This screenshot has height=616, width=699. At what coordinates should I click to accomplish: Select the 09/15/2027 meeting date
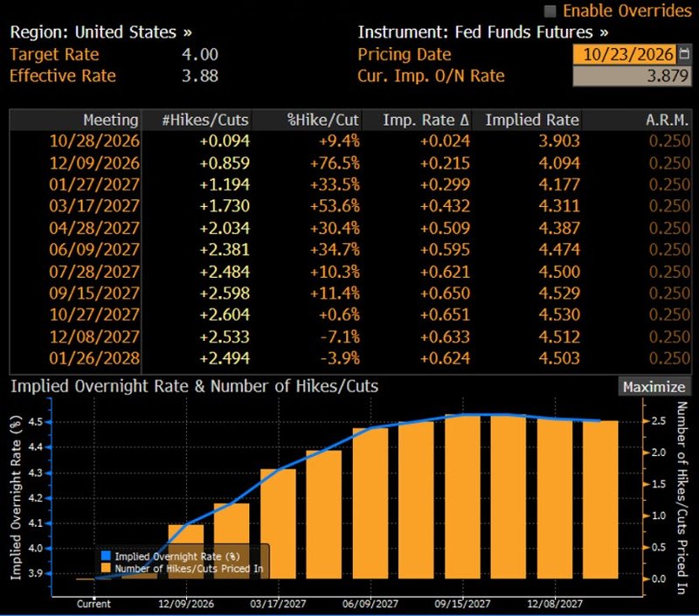click(x=94, y=294)
